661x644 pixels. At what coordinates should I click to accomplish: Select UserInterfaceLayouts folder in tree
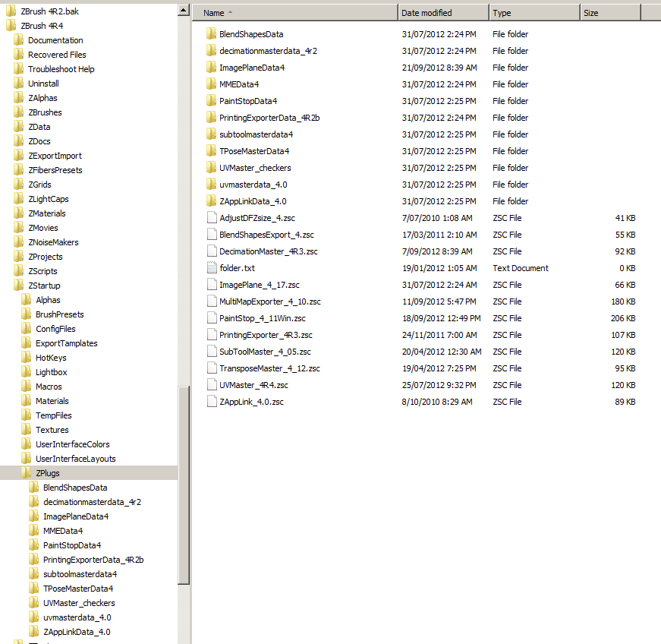[x=75, y=459]
